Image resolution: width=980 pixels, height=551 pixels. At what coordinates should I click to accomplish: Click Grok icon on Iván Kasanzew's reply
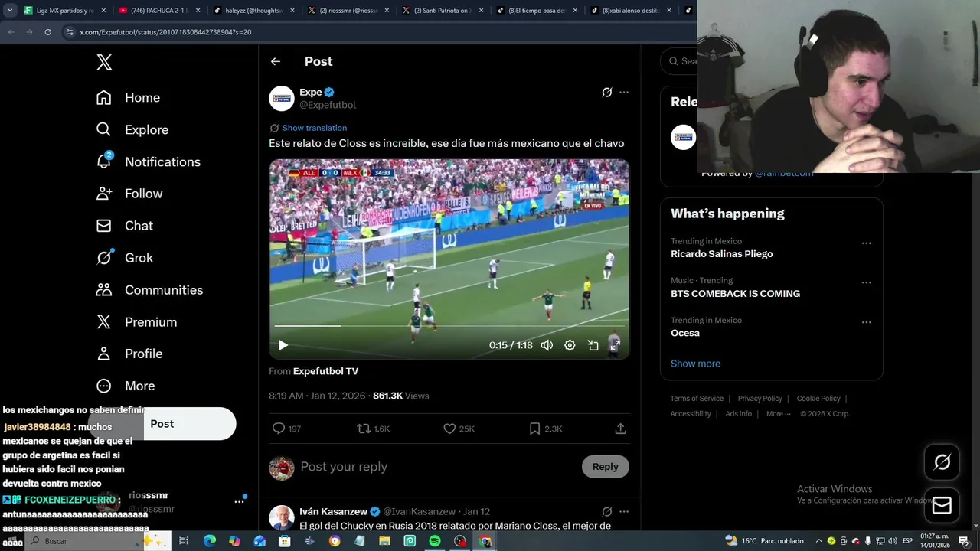tap(606, 511)
